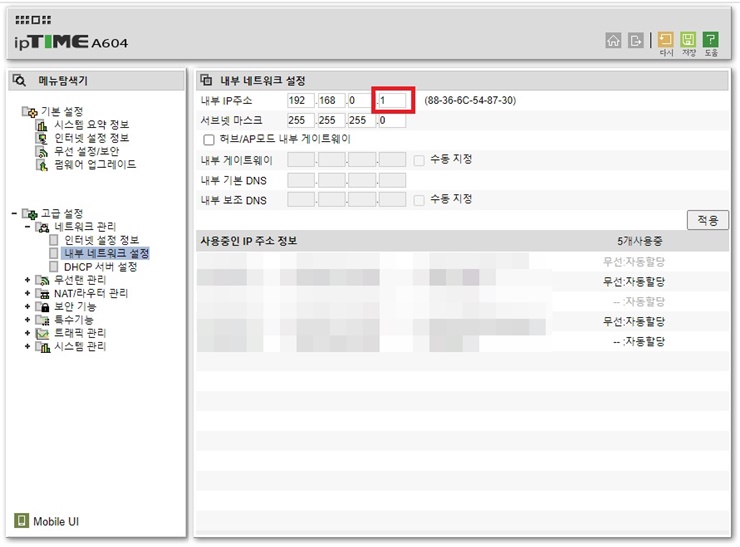Click the 내부 기본 DNS first octet field
Screen dimensions: 740x547
point(301,180)
